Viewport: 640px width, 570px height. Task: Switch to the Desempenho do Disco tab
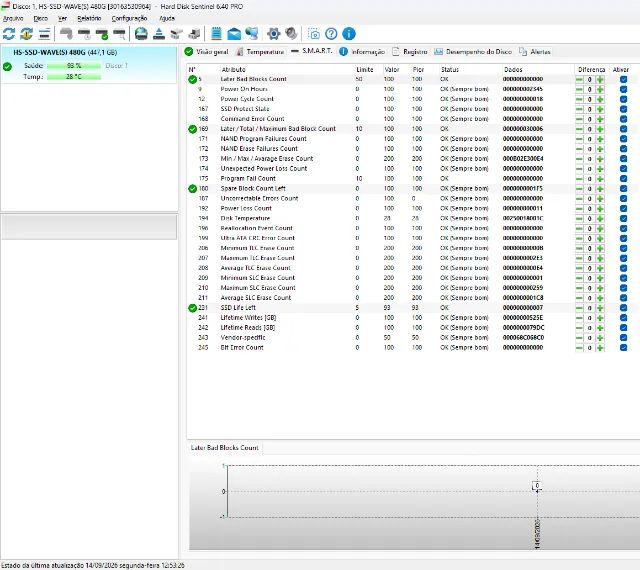(473, 52)
